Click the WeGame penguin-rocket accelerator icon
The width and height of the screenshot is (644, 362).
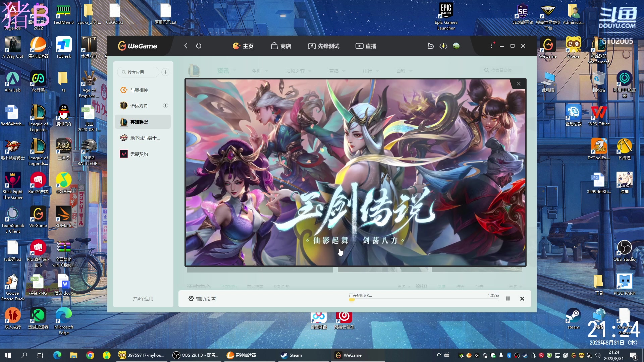pos(431,46)
